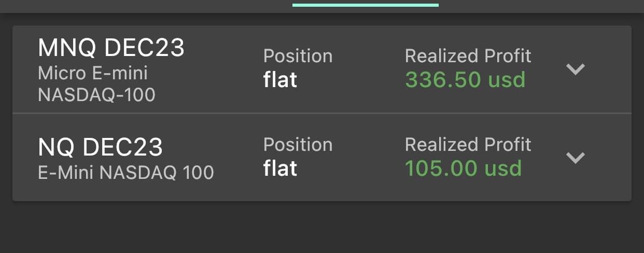Click flat position value for NQ DEC23
The width and height of the screenshot is (644, 253).
pyautogui.click(x=280, y=168)
